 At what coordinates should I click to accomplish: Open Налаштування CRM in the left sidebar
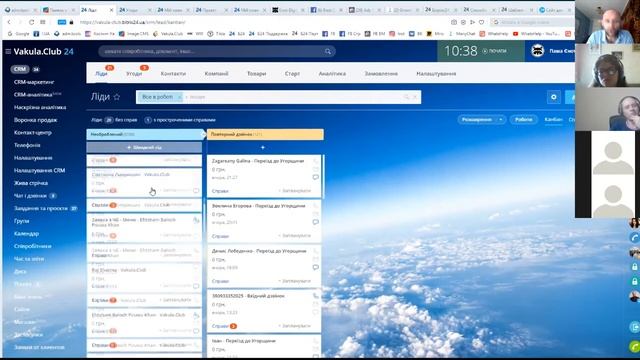(x=39, y=171)
